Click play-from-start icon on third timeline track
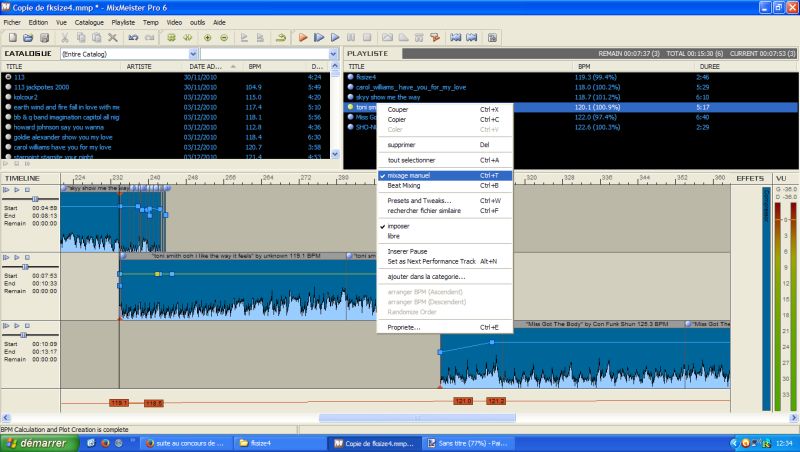This screenshot has width=800, height=452. 6,325
